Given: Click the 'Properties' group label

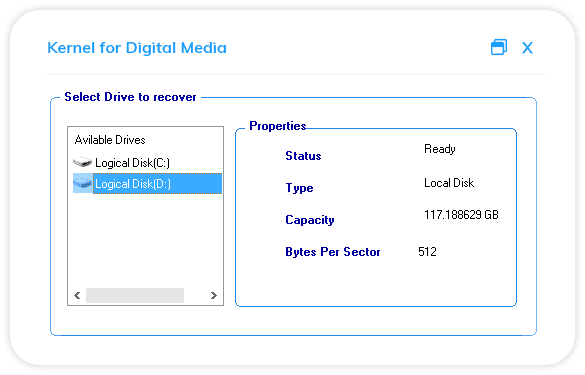Looking at the screenshot, I should [x=278, y=126].
